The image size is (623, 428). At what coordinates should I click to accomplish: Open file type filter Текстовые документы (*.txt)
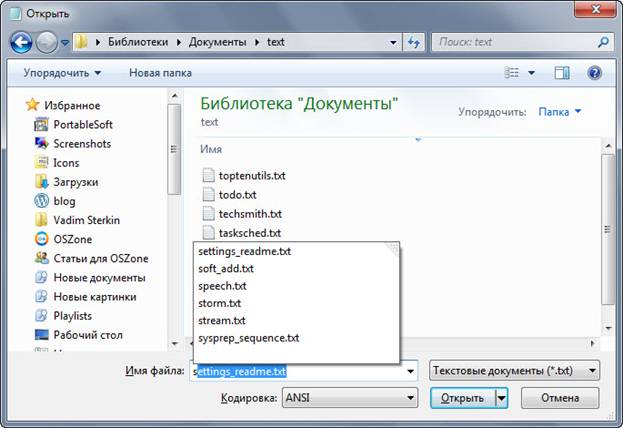(515, 371)
